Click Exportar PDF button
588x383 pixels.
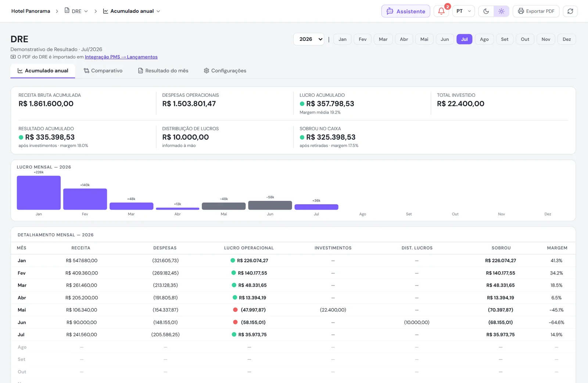536,11
